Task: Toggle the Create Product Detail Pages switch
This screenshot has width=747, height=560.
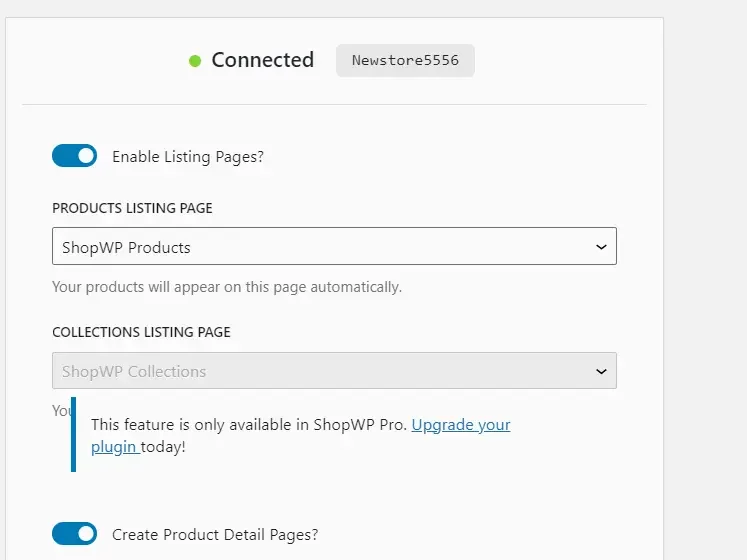Action: [74, 534]
